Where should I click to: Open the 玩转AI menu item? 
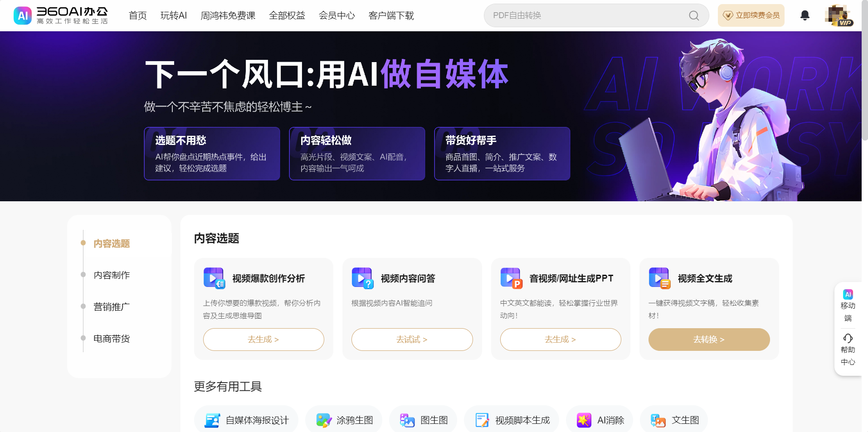(x=174, y=15)
